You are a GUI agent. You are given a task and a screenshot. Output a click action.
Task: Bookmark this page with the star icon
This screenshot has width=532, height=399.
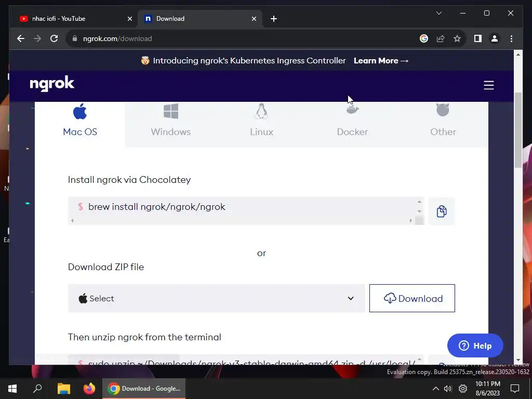(x=457, y=38)
